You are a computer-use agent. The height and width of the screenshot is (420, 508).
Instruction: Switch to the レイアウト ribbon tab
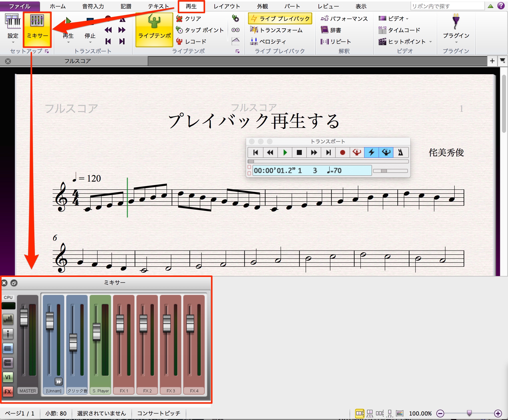click(x=227, y=6)
